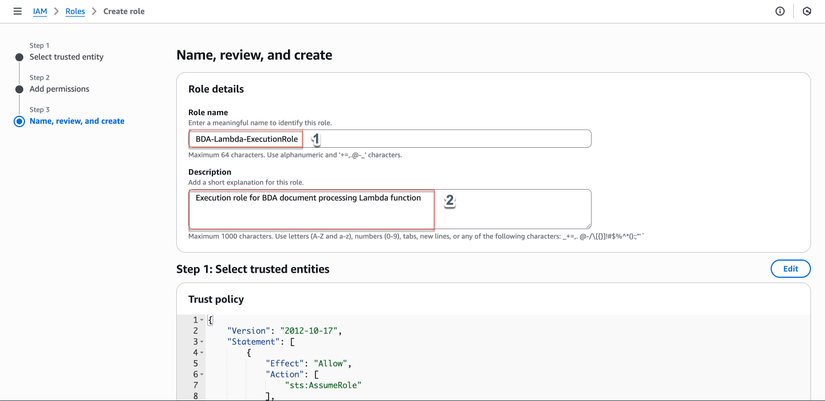
Task: Click the hexagon icon beside info
Action: coord(807,11)
